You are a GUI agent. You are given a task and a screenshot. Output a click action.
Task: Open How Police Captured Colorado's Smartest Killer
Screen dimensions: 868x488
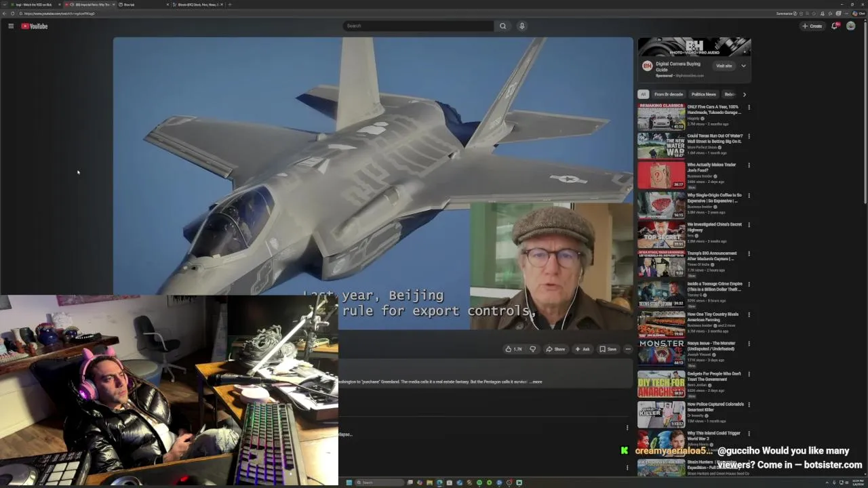715,407
